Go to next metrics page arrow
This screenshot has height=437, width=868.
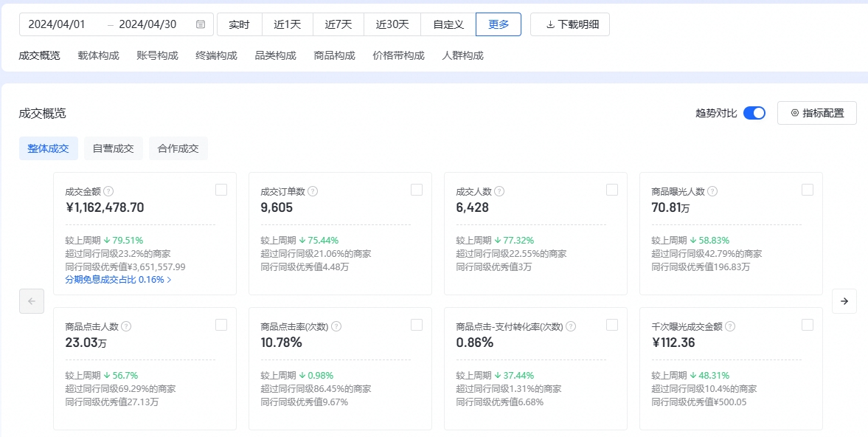[844, 301]
